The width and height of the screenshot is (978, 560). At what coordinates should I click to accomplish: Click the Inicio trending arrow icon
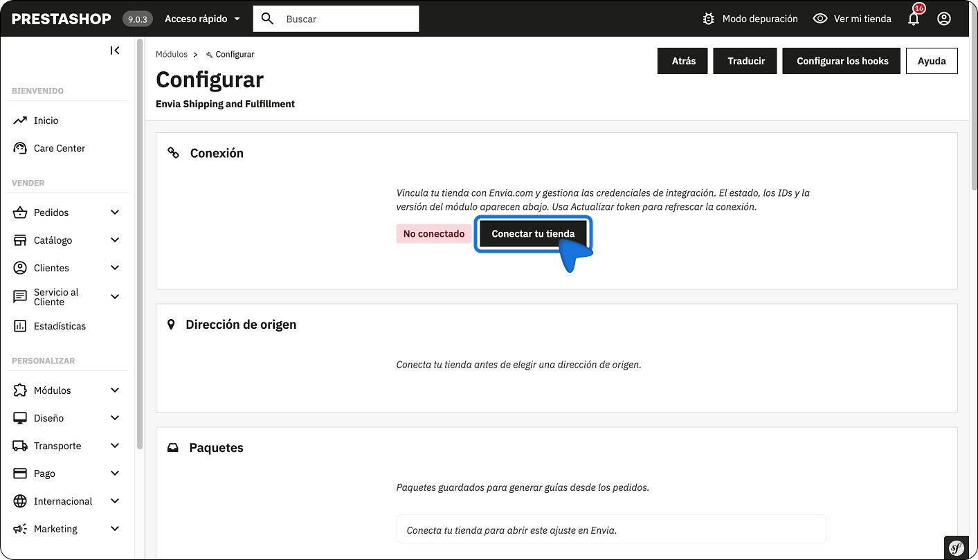[20, 120]
